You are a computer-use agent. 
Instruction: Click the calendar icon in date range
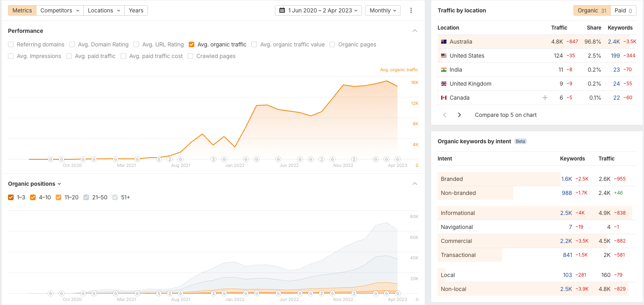282,10
